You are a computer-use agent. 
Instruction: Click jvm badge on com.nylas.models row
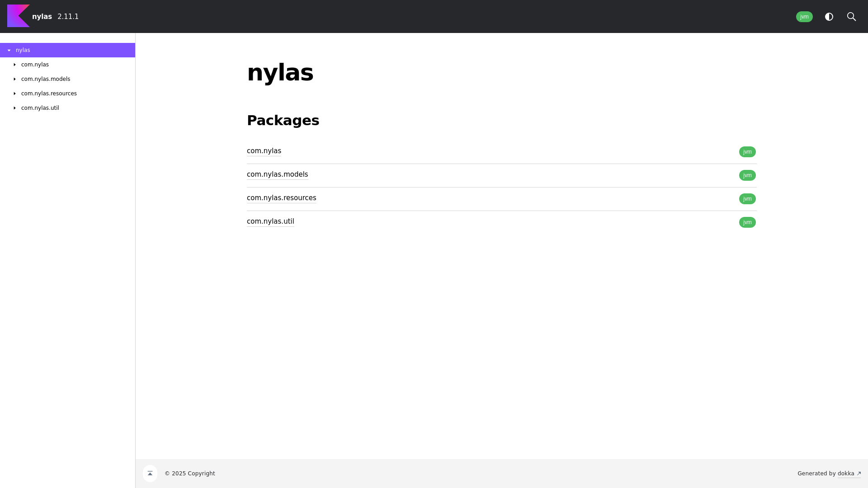point(747,175)
